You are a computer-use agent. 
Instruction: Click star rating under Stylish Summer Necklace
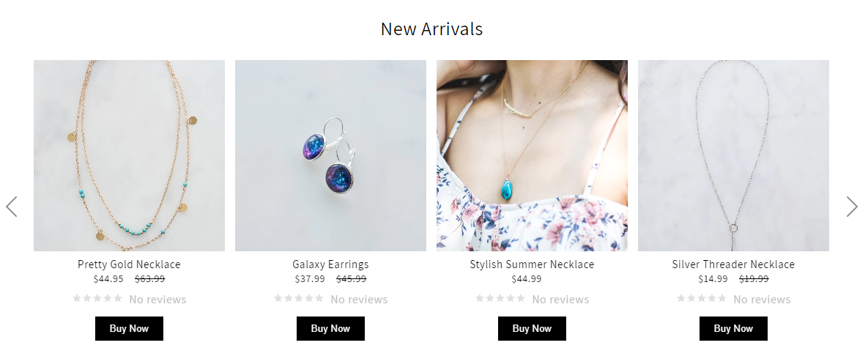point(500,298)
